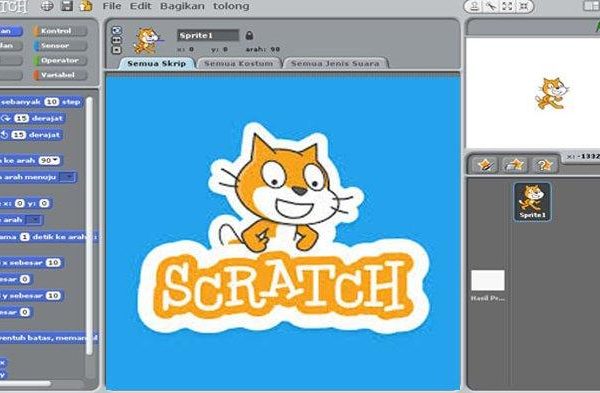Click the sprite cat thumbnail in header
Image resolution: width=600 pixels, height=393 pixels.
(147, 41)
